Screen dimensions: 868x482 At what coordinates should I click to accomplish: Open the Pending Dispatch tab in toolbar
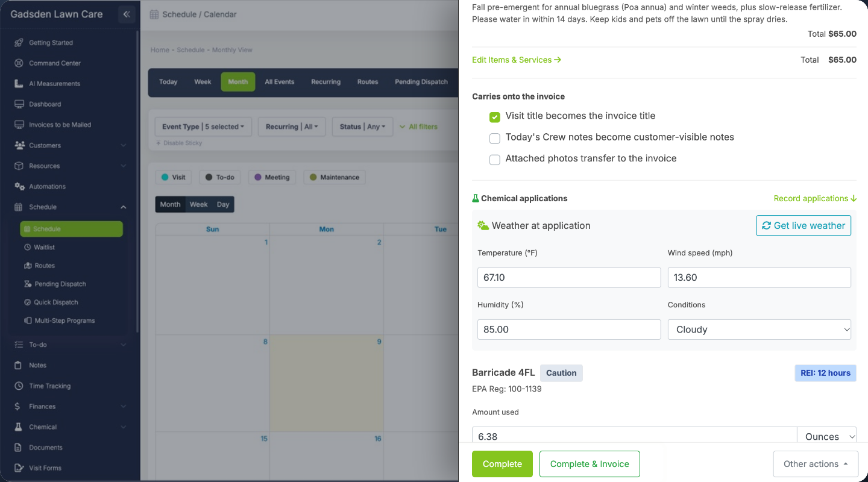tap(421, 82)
